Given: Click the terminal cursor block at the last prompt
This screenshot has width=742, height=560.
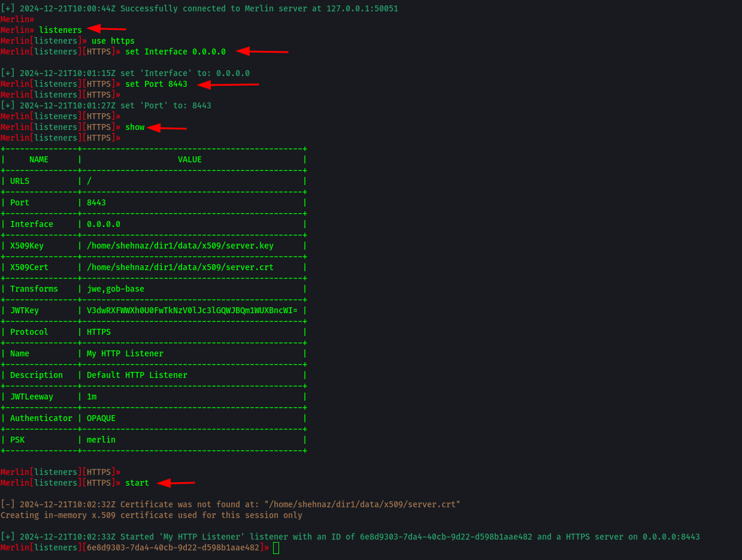Looking at the screenshot, I should click(x=276, y=548).
